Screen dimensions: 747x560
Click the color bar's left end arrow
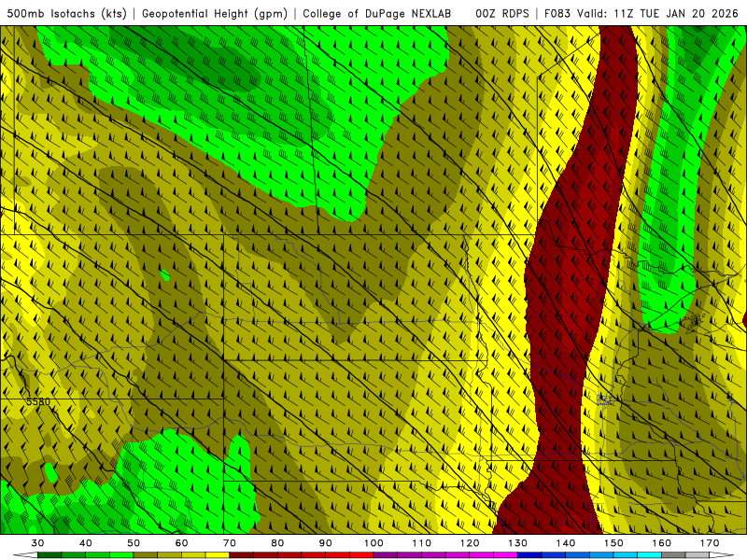26,555
